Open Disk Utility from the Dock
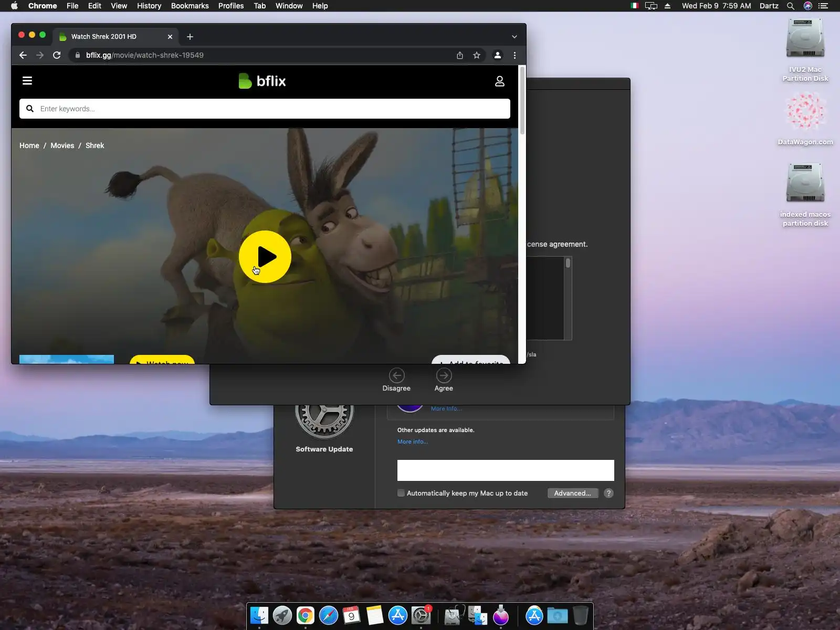The width and height of the screenshot is (840, 630). click(454, 615)
